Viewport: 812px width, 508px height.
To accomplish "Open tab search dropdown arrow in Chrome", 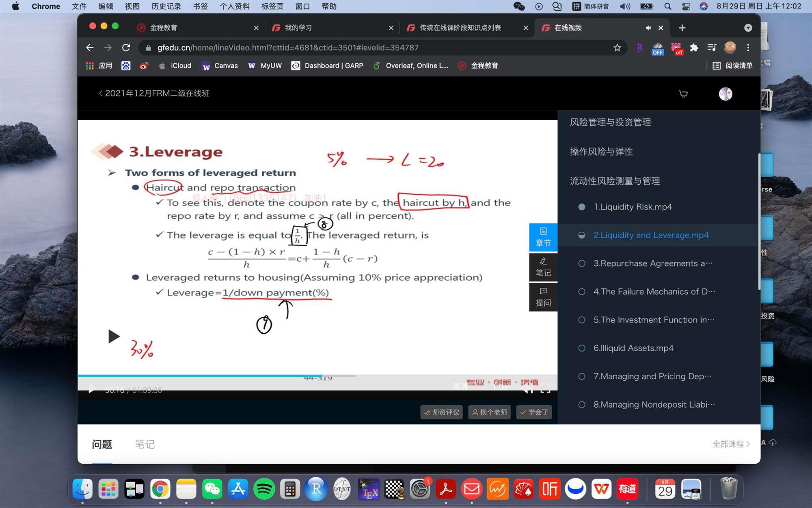I will [748, 28].
